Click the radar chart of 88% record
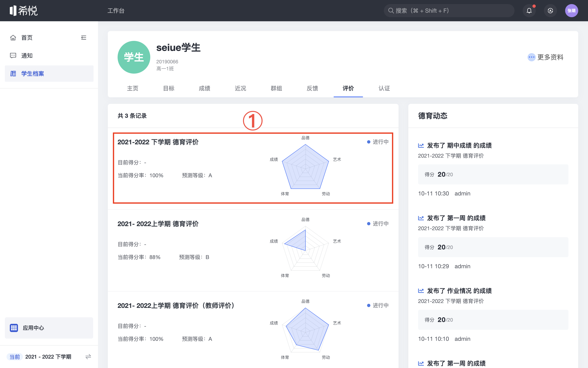This screenshot has width=588, height=368. pyautogui.click(x=305, y=248)
